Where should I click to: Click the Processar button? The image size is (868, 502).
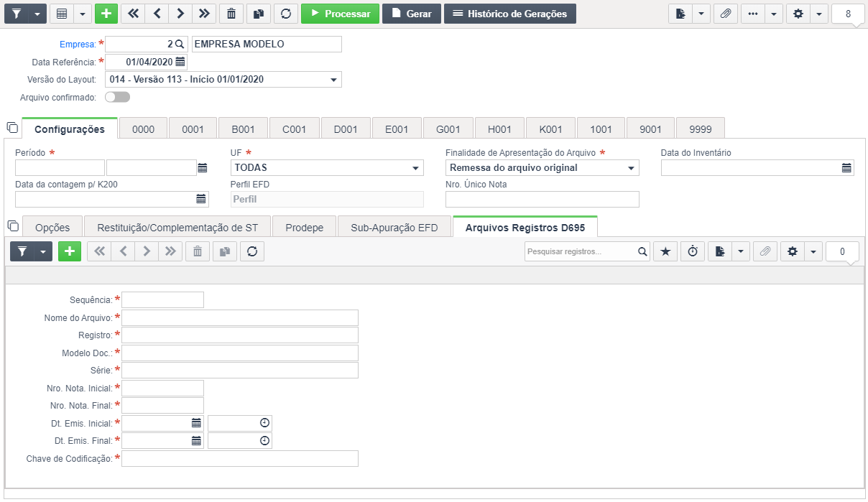[x=340, y=14]
